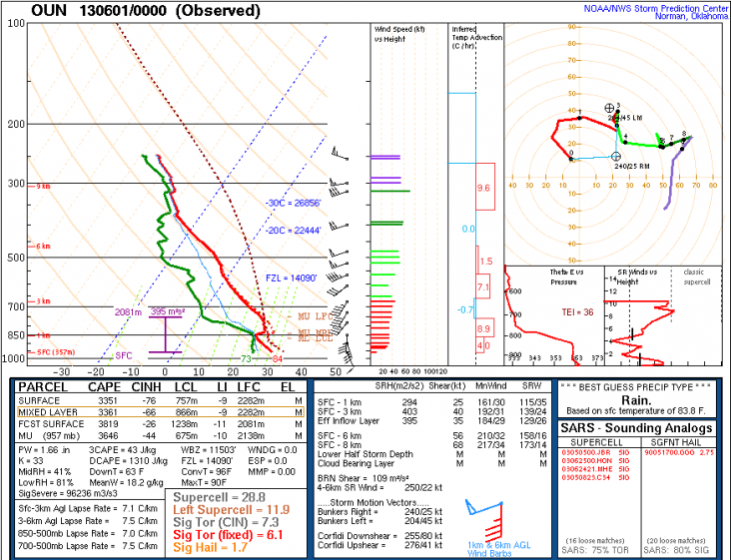Select the SURFACE parcel row

coord(150,400)
